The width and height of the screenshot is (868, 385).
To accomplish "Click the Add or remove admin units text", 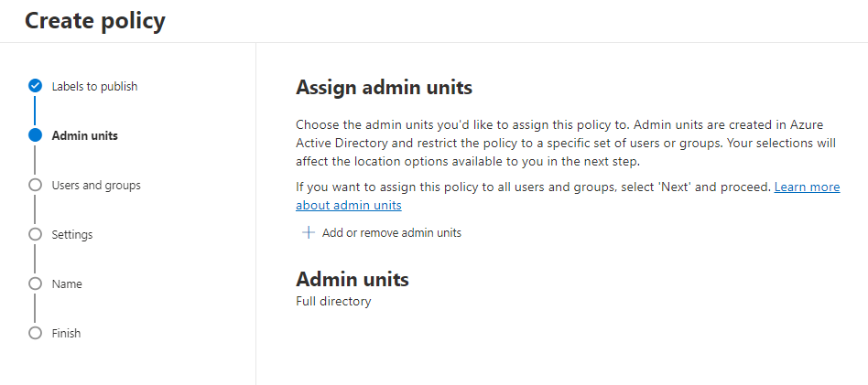I will (391, 232).
